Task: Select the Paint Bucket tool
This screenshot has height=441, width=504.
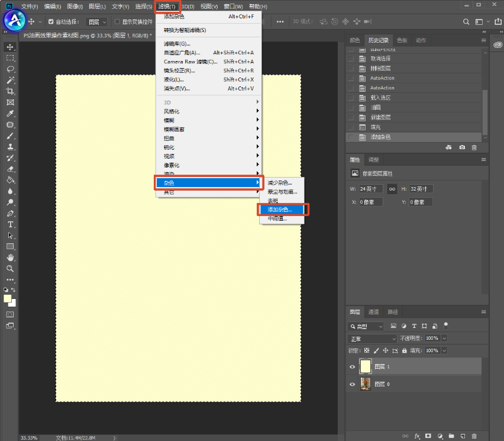Action: [x=10, y=180]
